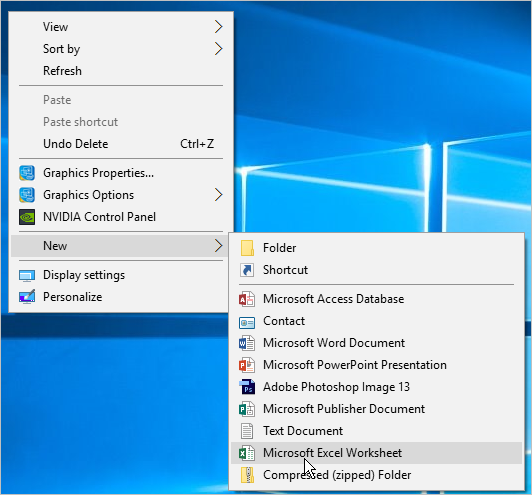Create a new Contact
The height and width of the screenshot is (495, 532).
pos(377,321)
